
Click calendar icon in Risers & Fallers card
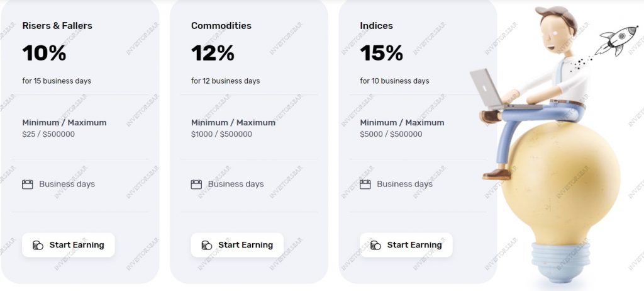[28, 184]
